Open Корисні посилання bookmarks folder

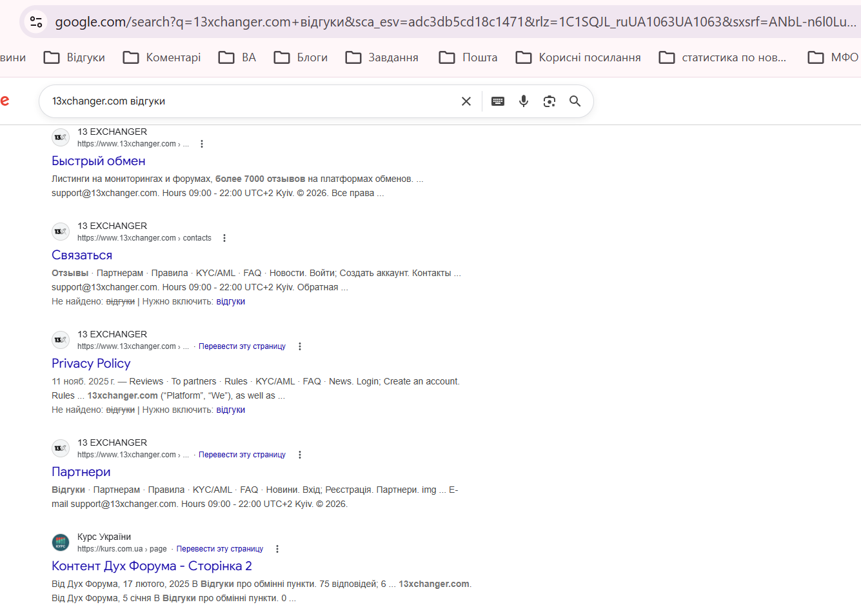click(x=578, y=57)
